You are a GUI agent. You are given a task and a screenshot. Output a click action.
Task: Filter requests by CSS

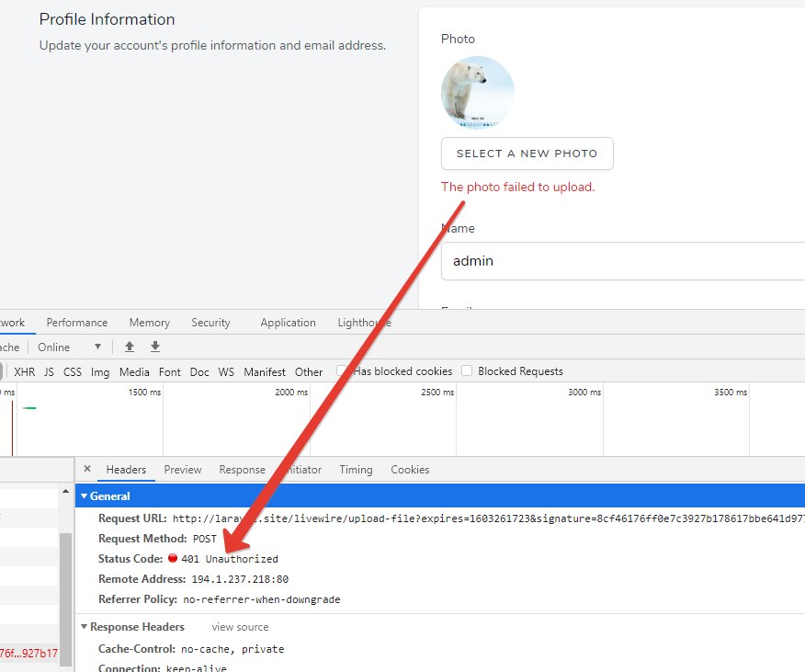click(73, 372)
